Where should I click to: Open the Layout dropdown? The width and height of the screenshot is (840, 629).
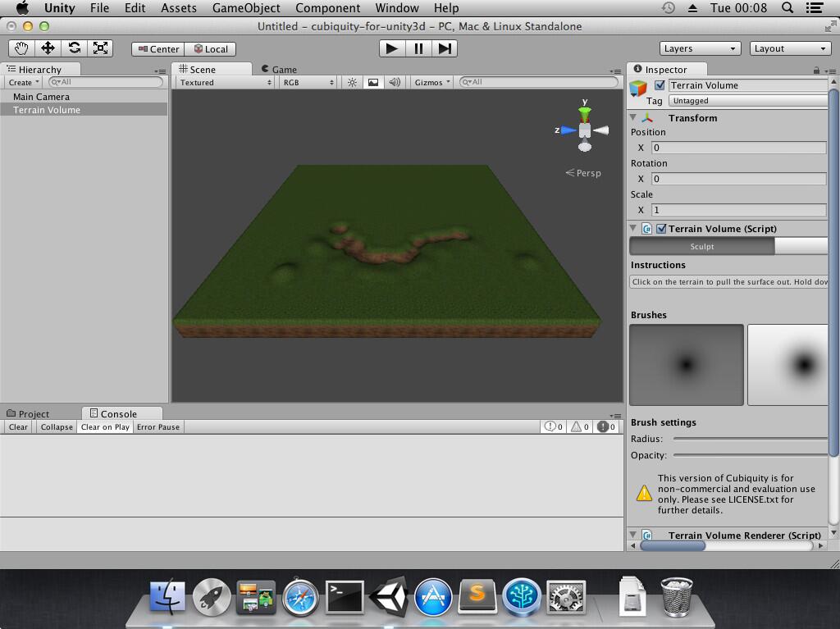click(790, 48)
